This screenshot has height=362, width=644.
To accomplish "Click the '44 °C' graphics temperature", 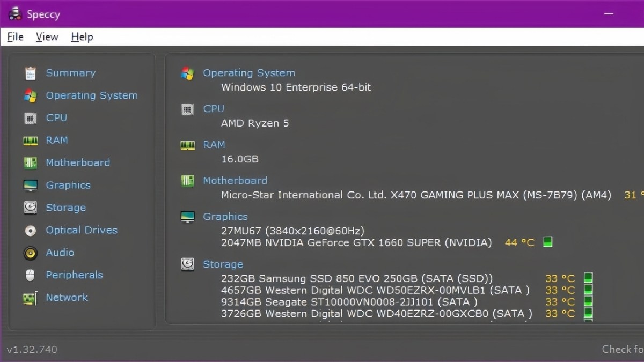I will tap(519, 243).
